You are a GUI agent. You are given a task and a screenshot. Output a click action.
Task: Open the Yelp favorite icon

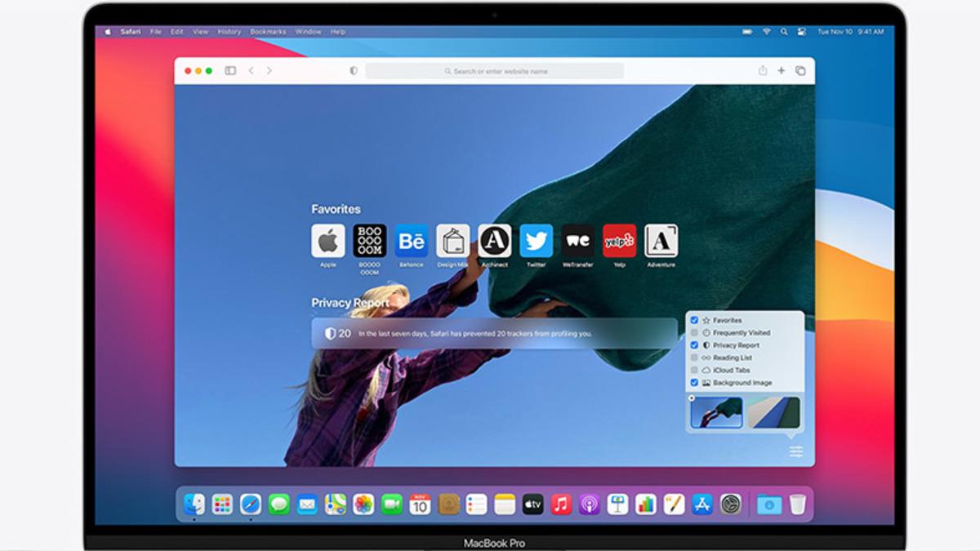[619, 242]
